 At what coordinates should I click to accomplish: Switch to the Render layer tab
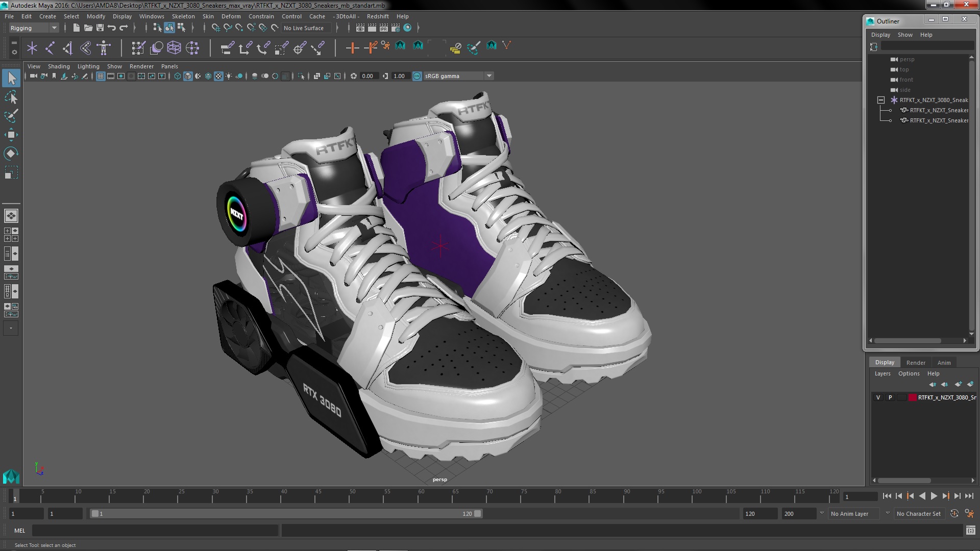[x=916, y=363]
